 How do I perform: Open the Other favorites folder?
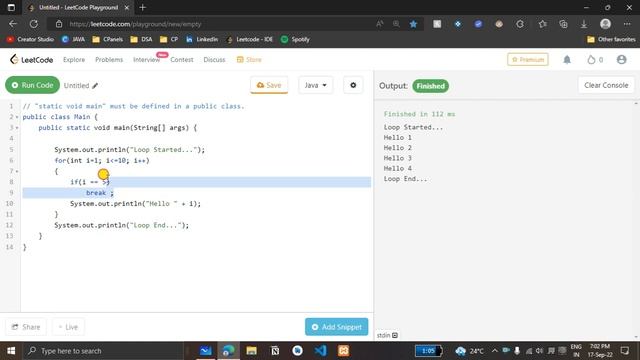tap(611, 40)
